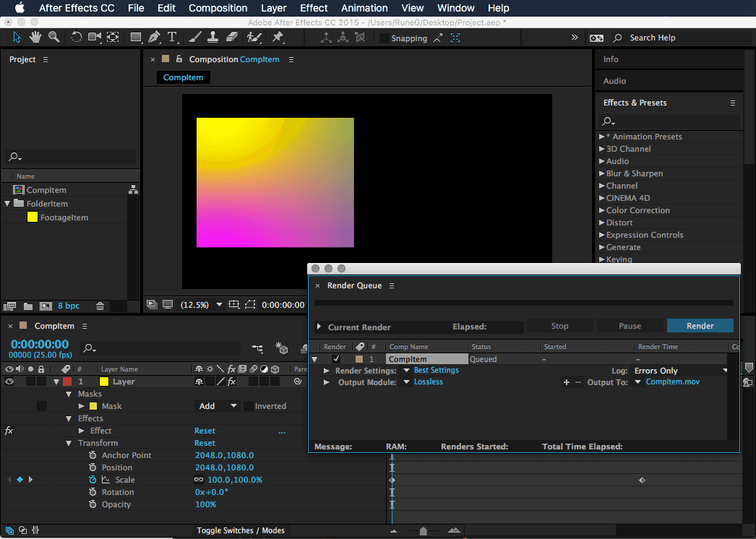Enable the Anchor Point stopwatch
The width and height of the screenshot is (756, 539).
[x=93, y=455]
